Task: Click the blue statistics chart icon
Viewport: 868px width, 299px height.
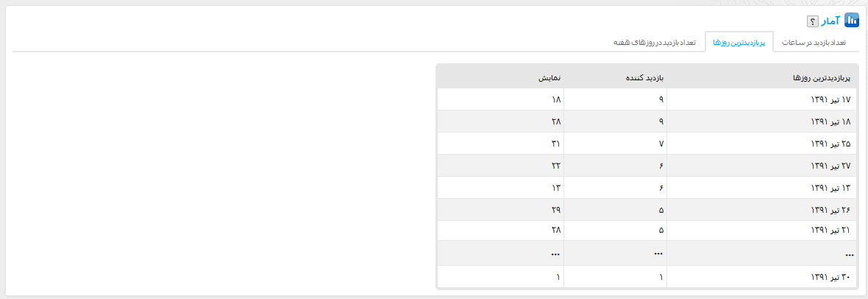Action: 852,21
